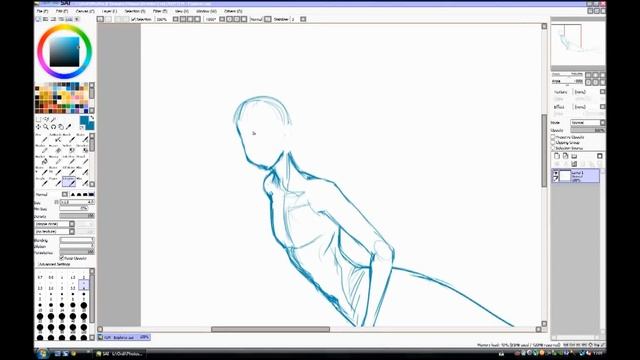Open the Stabilizer value dropdown
Screen dimensions: 640x360
[x=303, y=19]
